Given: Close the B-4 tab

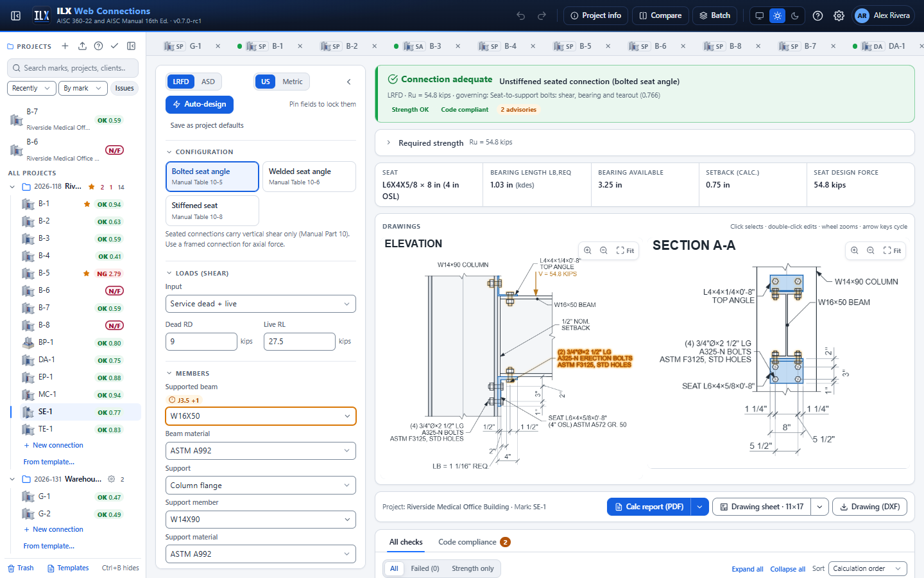Looking at the screenshot, I should (x=532, y=46).
